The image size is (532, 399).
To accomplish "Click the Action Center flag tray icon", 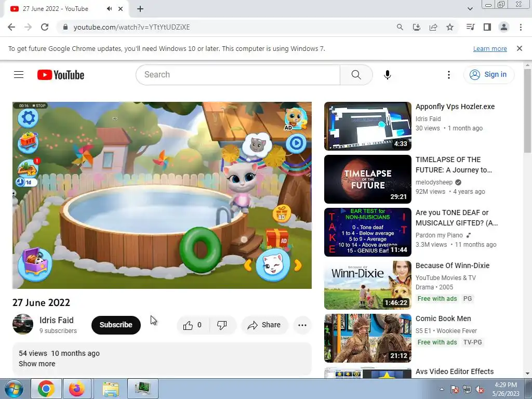I will point(454,389).
